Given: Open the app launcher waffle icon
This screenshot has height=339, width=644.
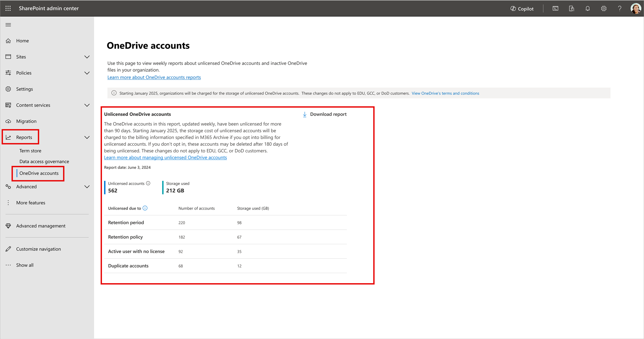Looking at the screenshot, I should pos(8,8).
